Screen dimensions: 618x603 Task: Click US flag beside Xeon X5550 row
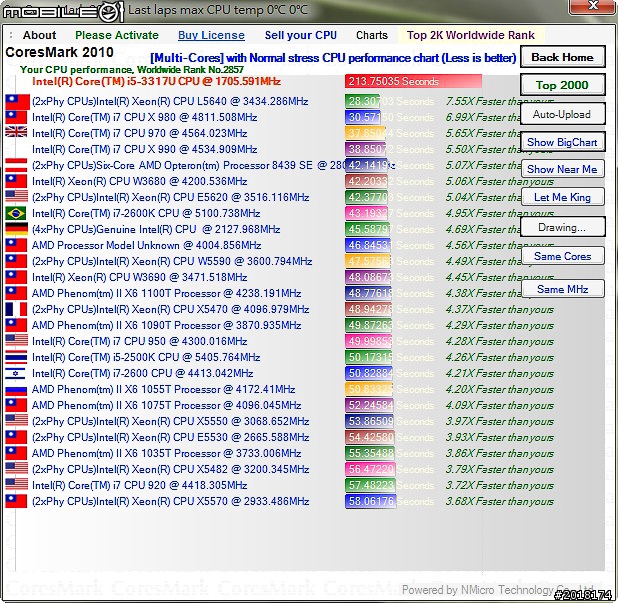tap(17, 421)
